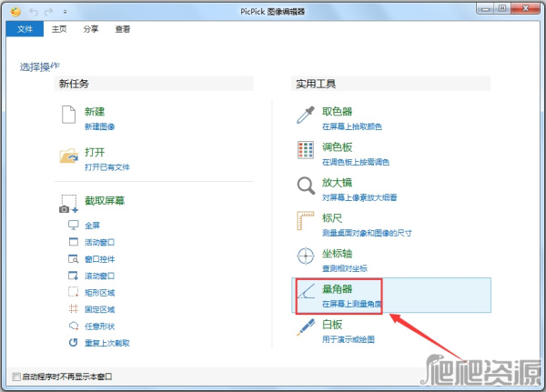The height and width of the screenshot is (392, 546).
Task: Click the 调色板 tool title
Action: [x=337, y=147]
